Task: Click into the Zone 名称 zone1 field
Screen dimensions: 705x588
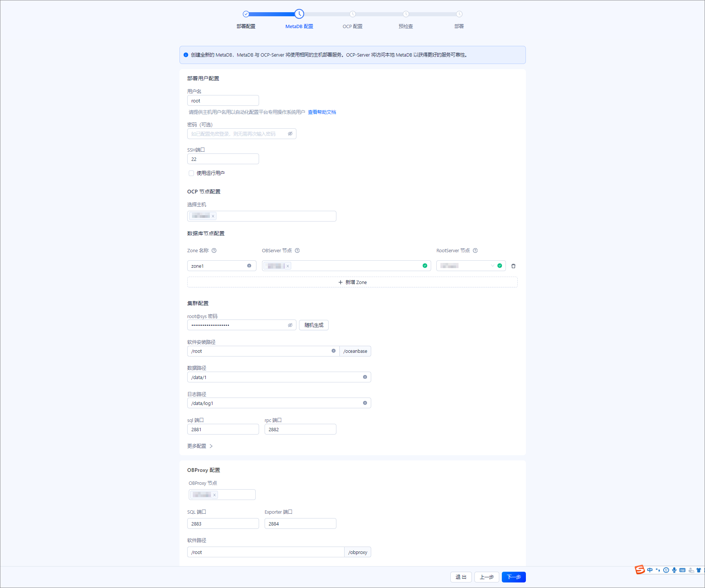Action: [x=222, y=266]
